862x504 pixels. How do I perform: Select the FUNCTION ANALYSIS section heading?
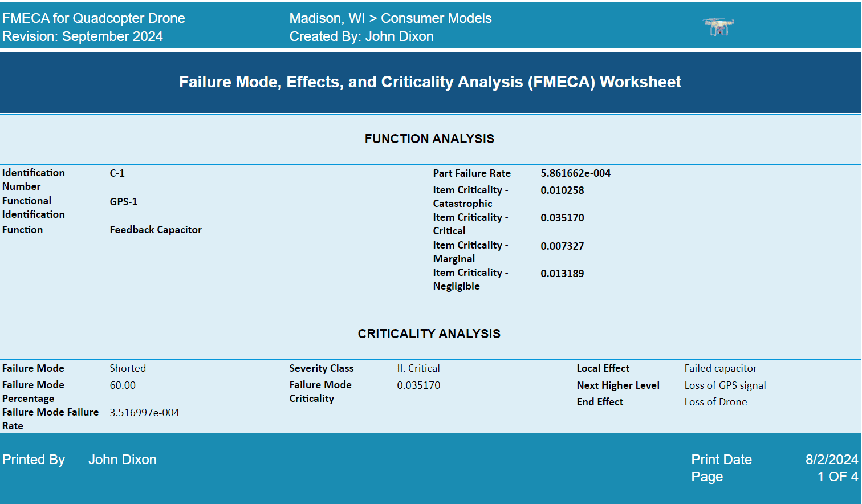pos(429,139)
